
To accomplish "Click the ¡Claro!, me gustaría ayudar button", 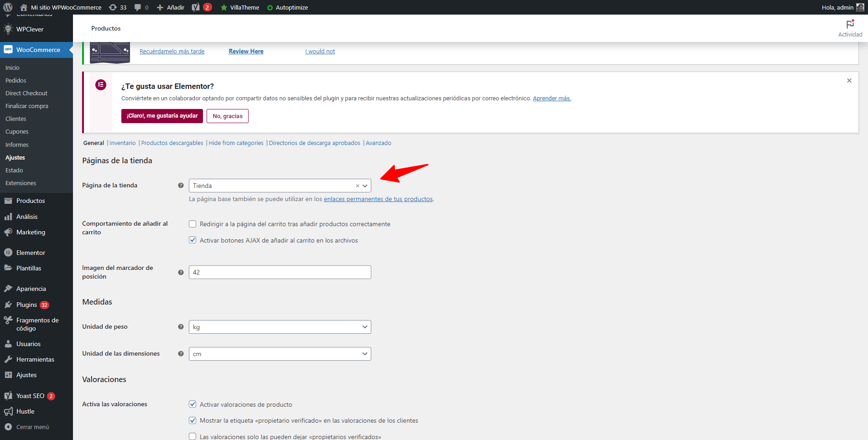I will pyautogui.click(x=162, y=116).
